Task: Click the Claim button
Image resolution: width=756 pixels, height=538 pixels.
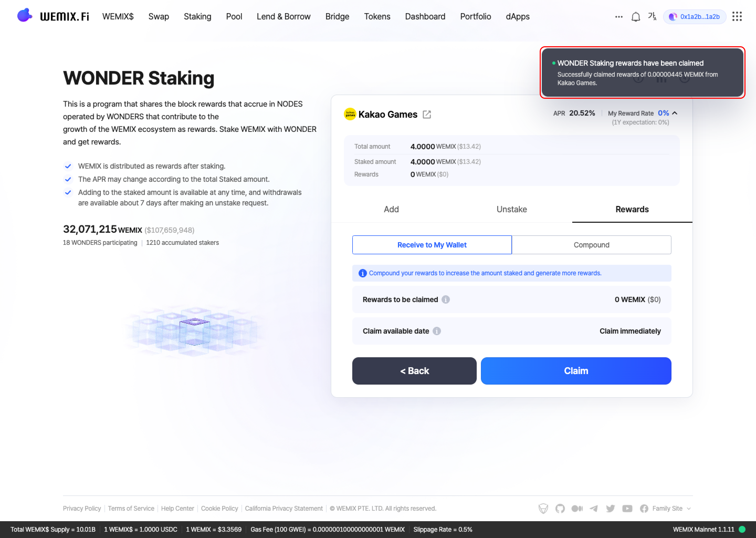Action: pyautogui.click(x=576, y=370)
